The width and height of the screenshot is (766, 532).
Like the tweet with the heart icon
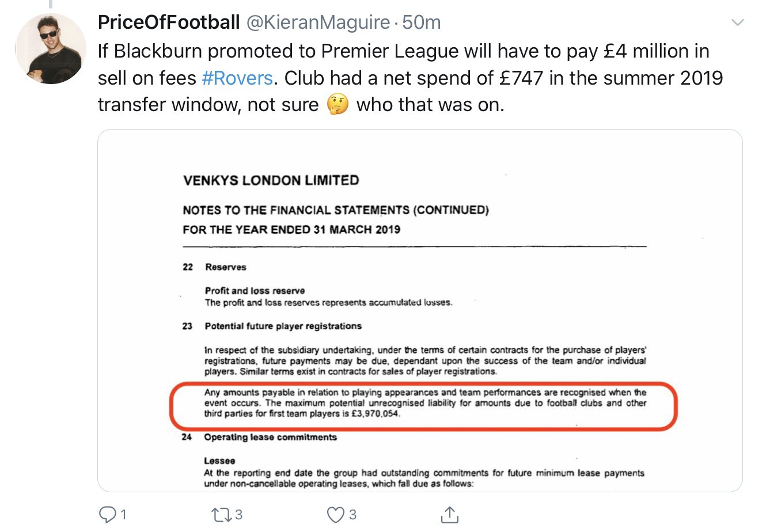335,514
